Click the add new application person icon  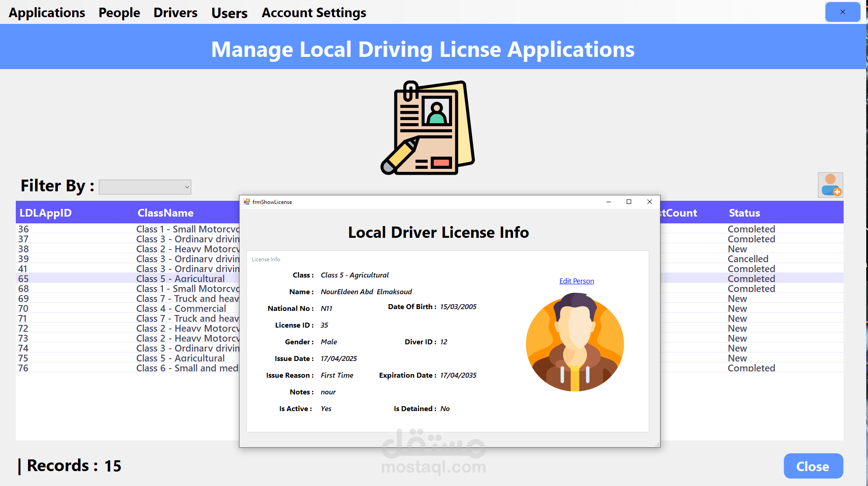830,185
